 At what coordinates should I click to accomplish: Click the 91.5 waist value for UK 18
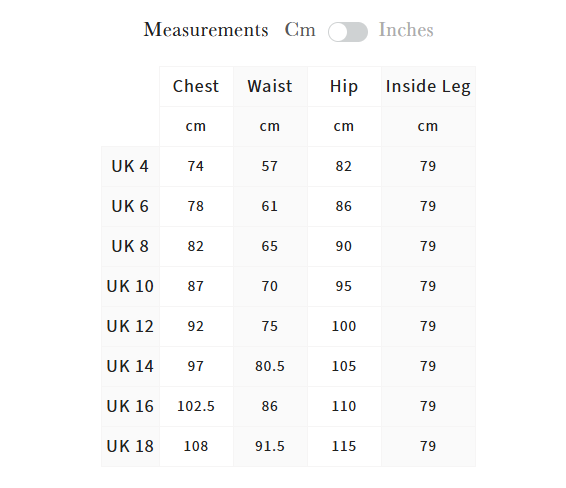point(270,446)
